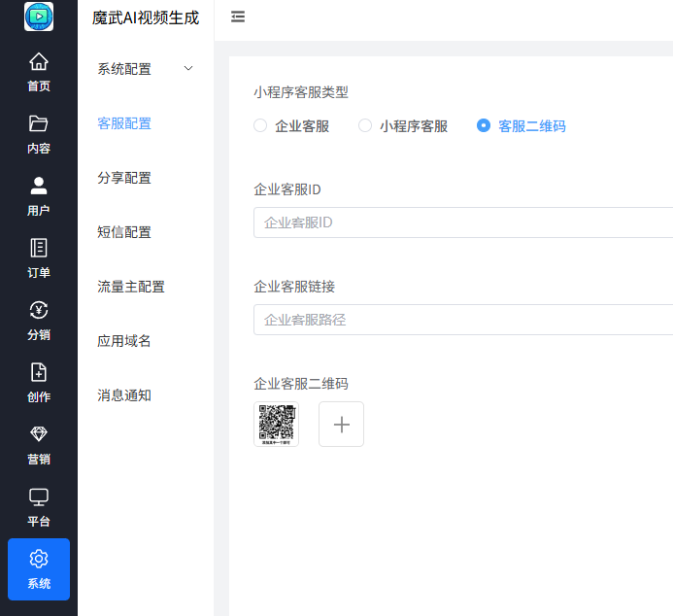Open 营销 diamond icon in sidebar
This screenshot has height=616, width=673.
(x=39, y=435)
